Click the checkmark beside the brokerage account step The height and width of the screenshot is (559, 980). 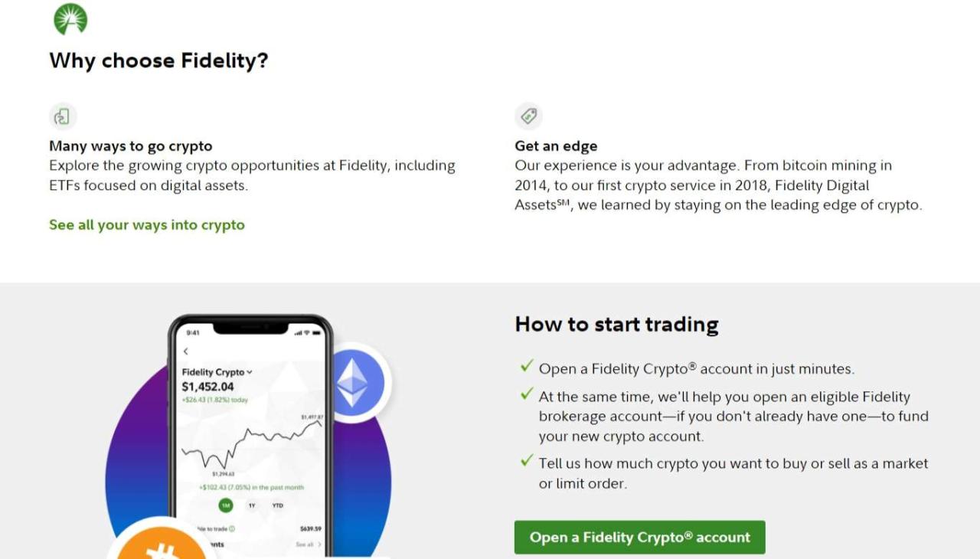coord(526,394)
